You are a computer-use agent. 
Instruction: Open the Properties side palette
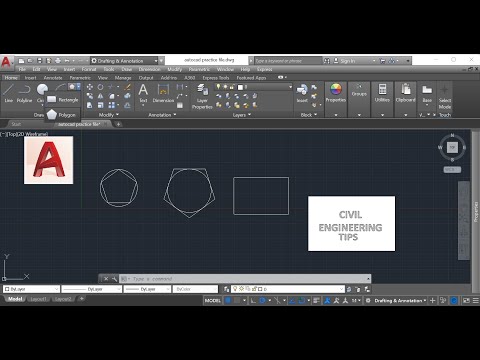[476, 212]
